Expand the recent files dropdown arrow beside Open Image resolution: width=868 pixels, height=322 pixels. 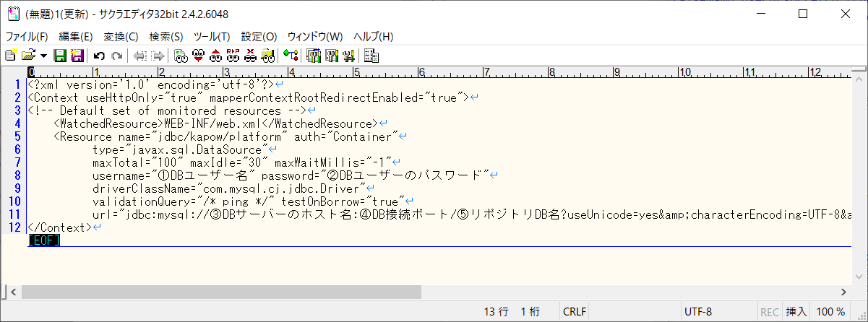(x=43, y=55)
